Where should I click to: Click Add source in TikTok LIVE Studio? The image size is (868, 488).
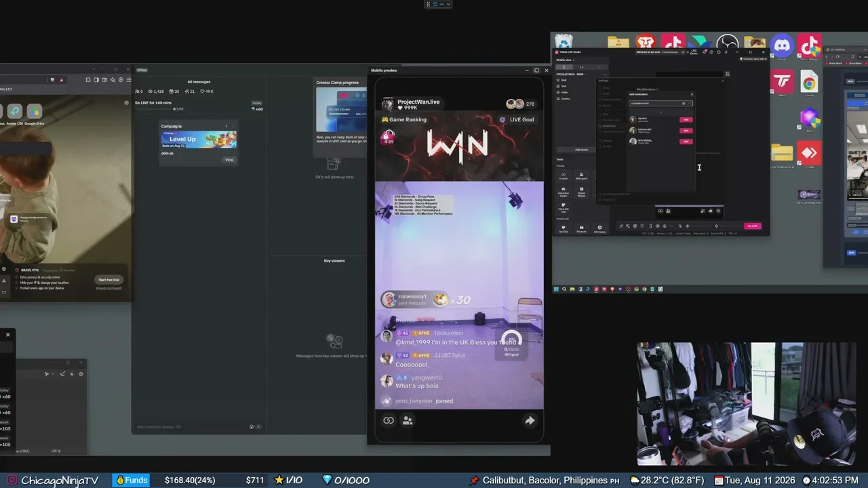point(581,150)
